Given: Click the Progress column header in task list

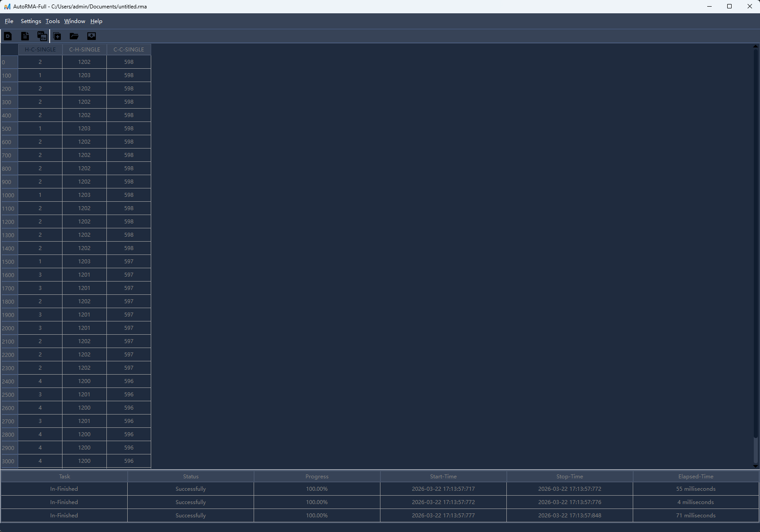Looking at the screenshot, I should click(x=317, y=477).
